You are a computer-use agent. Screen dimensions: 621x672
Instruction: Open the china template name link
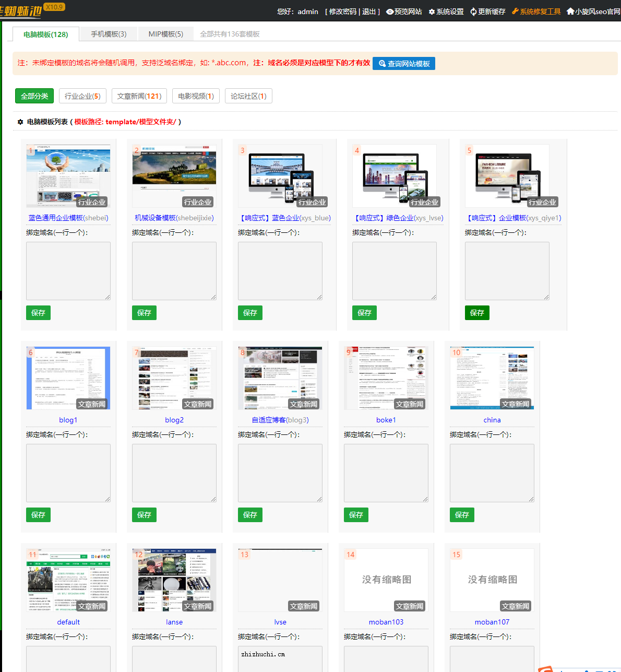click(x=492, y=420)
